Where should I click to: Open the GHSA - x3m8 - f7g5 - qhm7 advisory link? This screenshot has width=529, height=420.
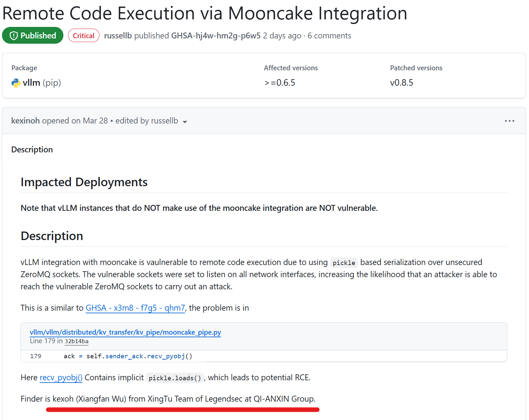pos(135,308)
